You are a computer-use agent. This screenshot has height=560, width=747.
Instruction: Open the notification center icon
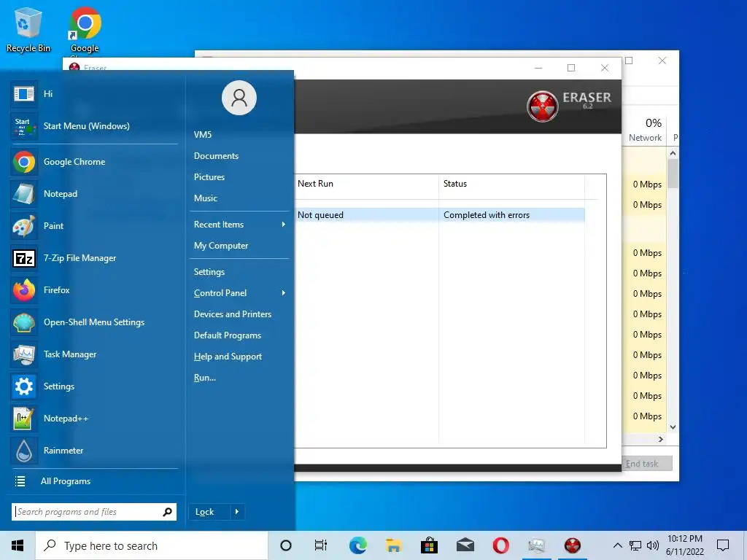coord(723,545)
